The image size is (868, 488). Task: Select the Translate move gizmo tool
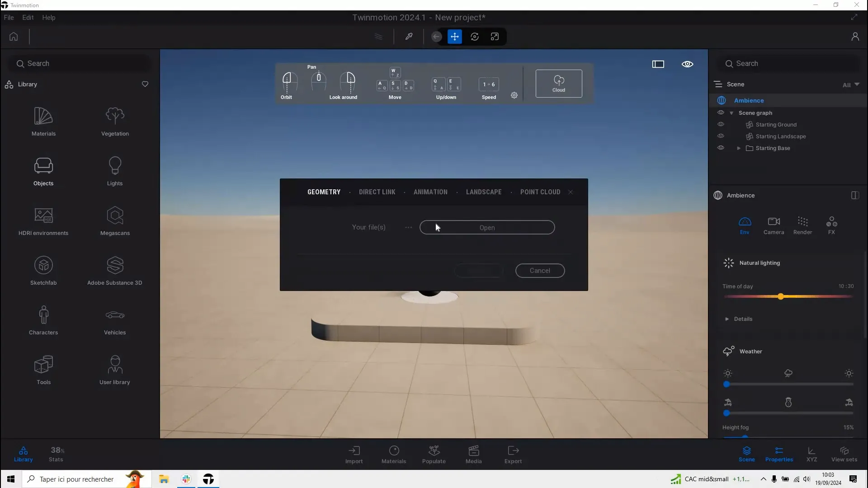(x=455, y=37)
